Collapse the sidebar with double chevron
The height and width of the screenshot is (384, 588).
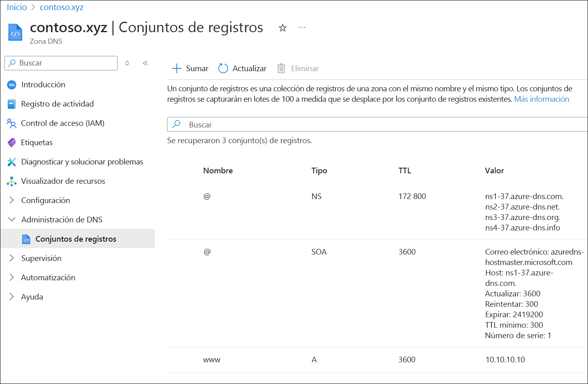pyautogui.click(x=145, y=63)
